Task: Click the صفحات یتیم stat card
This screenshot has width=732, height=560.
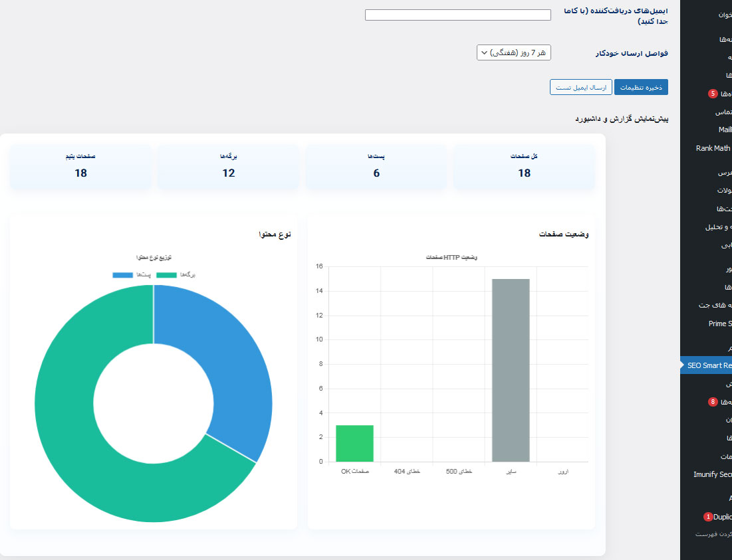Action: click(x=80, y=167)
